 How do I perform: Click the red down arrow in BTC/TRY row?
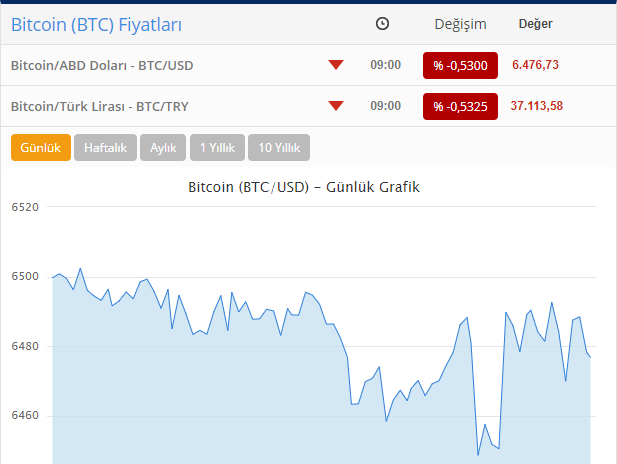click(336, 106)
